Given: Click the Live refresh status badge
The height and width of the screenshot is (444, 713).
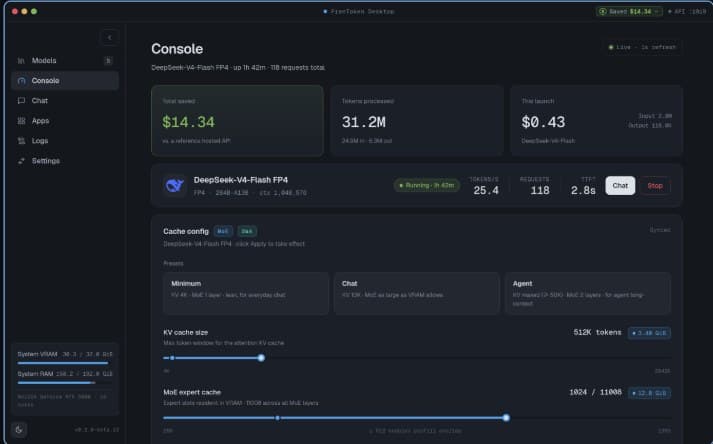Looking at the screenshot, I should pyautogui.click(x=643, y=47).
